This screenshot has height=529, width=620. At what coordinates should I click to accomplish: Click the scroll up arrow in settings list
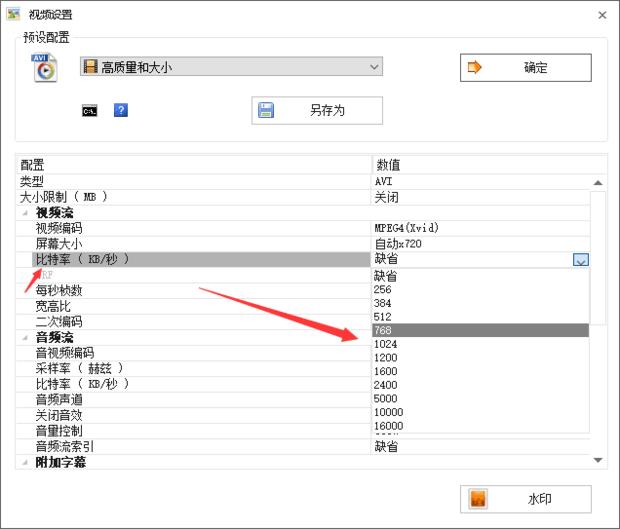click(x=598, y=183)
